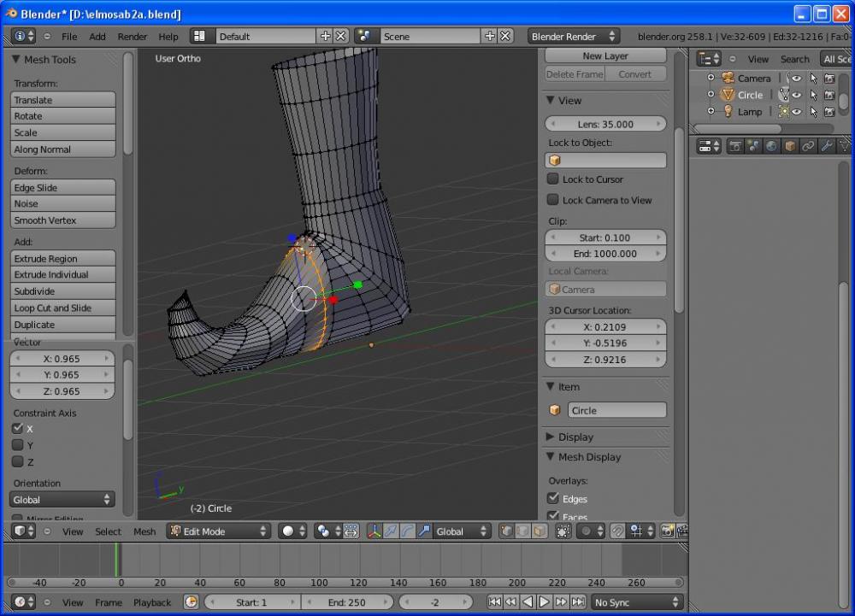Viewport: 855px width, 616px height.
Task: Open the Object constraints chain tab
Action: coord(808,146)
